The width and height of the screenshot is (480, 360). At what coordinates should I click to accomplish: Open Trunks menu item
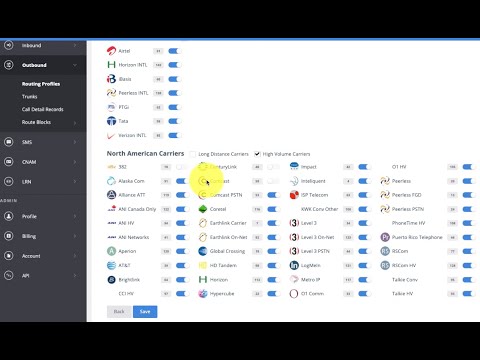point(30,96)
